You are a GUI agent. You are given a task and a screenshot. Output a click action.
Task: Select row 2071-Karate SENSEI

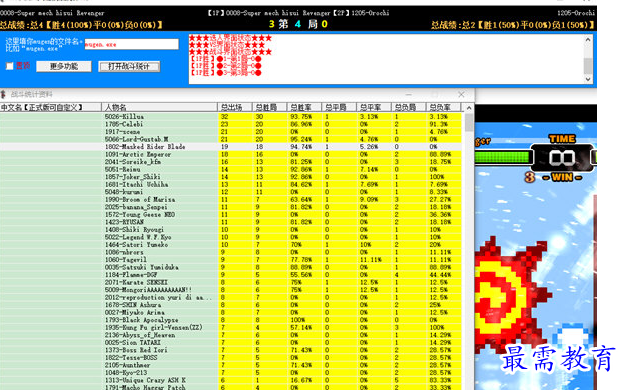[x=231, y=283]
